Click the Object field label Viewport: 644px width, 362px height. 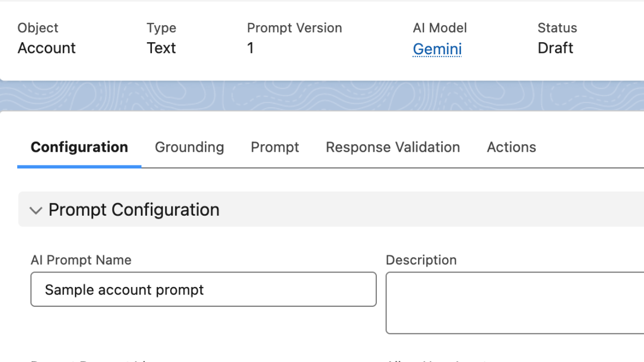click(x=38, y=28)
